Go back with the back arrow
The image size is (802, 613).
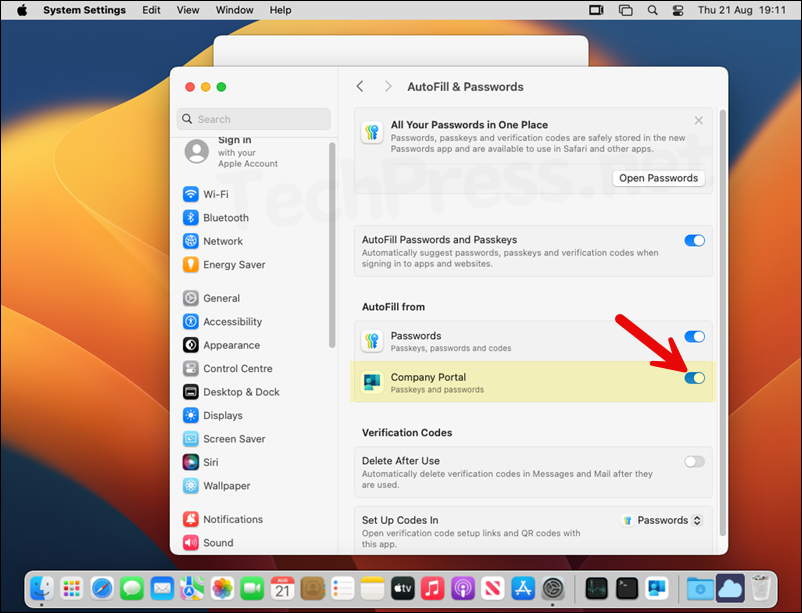pos(360,86)
